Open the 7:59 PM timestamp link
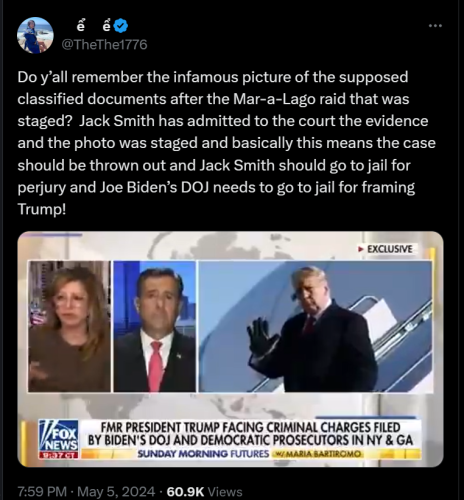 click(42, 492)
